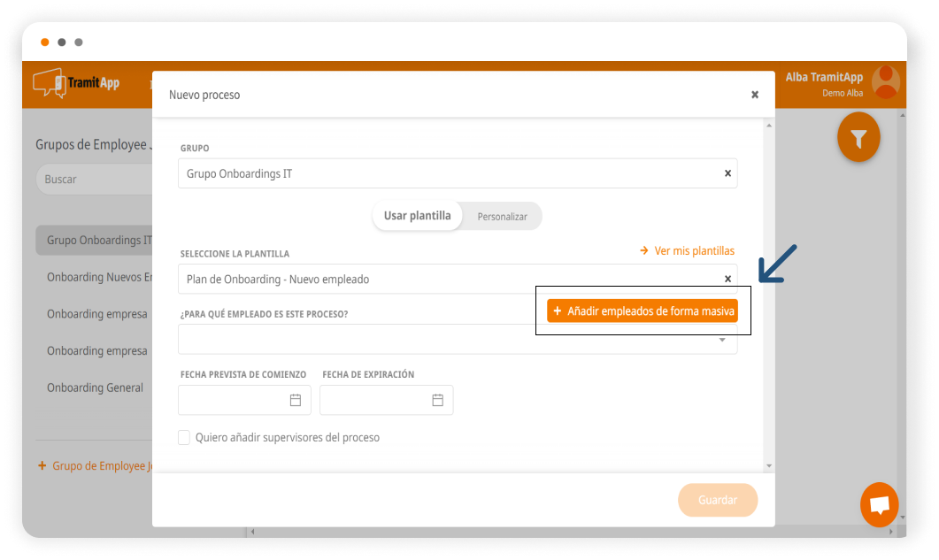This screenshot has height=560, width=939.
Task: Close the Nuevo proceso dialog
Action: pyautogui.click(x=755, y=95)
